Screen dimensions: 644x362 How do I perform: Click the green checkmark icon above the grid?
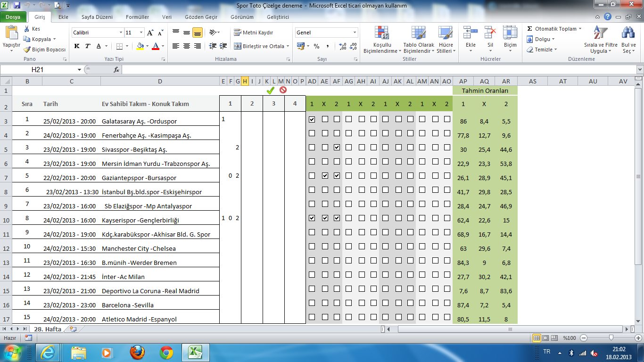(270, 90)
